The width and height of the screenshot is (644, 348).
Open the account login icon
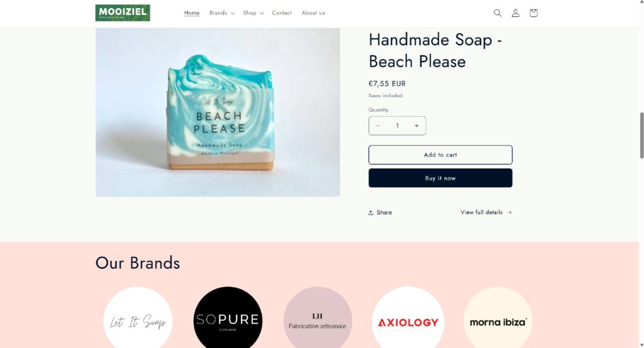(x=516, y=13)
